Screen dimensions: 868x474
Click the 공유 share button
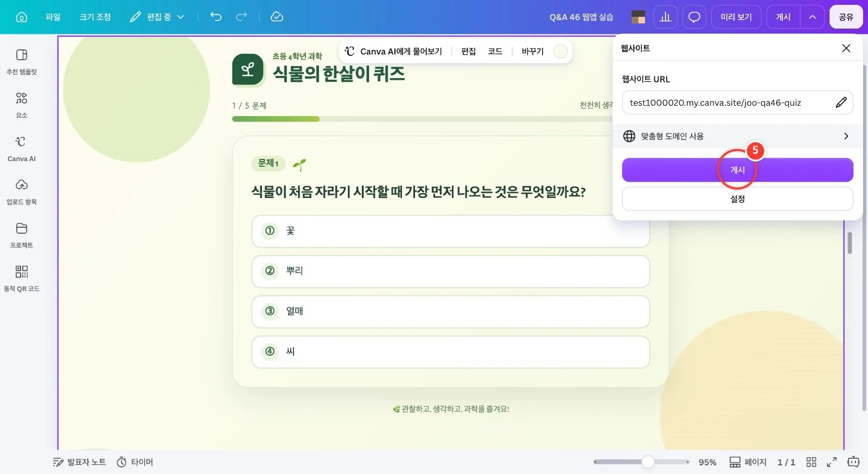[x=846, y=17]
